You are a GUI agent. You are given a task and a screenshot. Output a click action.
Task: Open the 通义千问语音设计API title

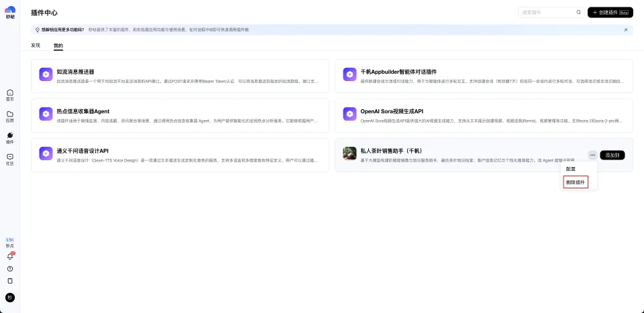83,151
